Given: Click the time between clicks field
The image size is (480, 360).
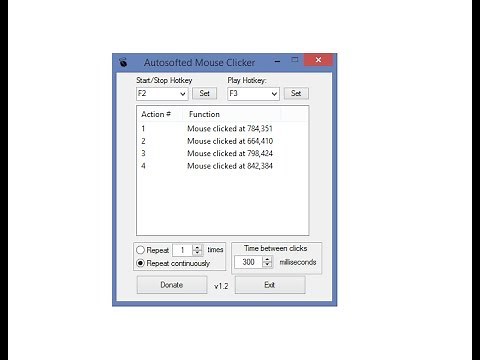Looking at the screenshot, I should pyautogui.click(x=248, y=262).
